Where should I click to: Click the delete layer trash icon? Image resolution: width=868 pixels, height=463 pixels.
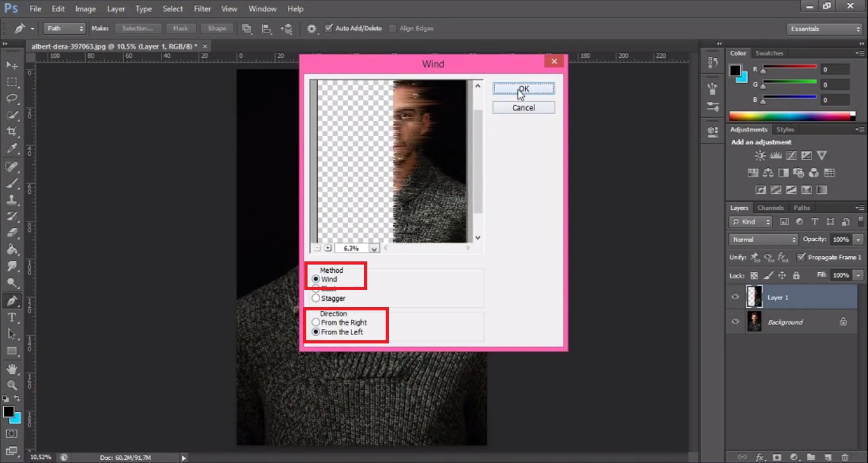click(x=844, y=457)
